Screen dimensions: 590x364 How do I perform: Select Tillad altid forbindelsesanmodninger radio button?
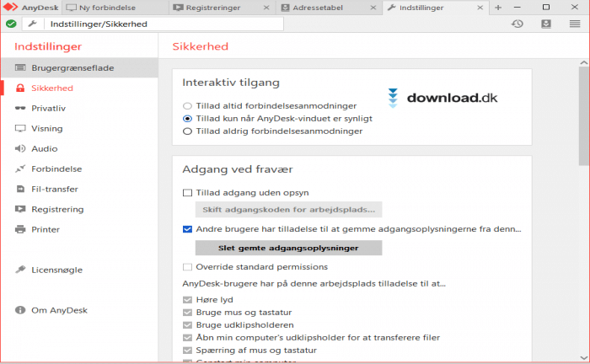point(187,106)
